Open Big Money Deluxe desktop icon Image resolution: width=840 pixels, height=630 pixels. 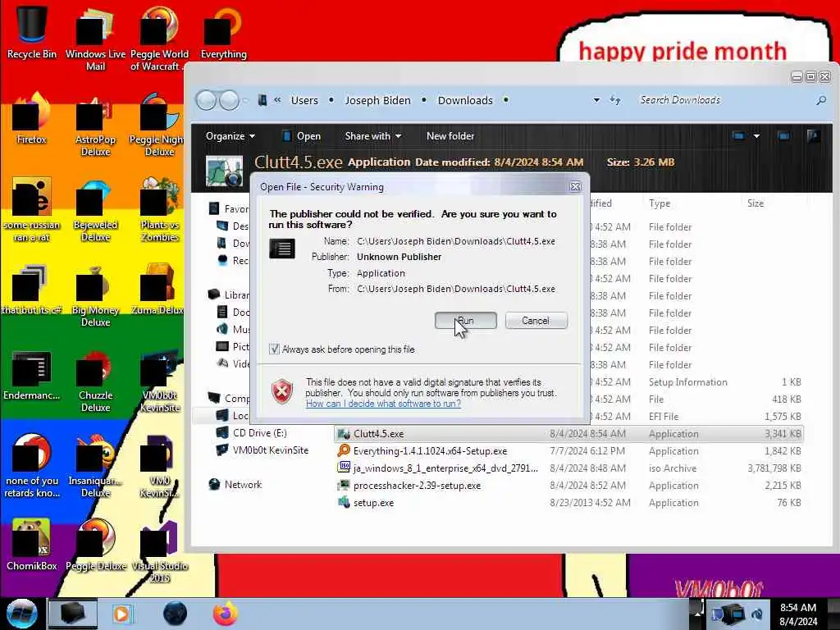(x=95, y=296)
